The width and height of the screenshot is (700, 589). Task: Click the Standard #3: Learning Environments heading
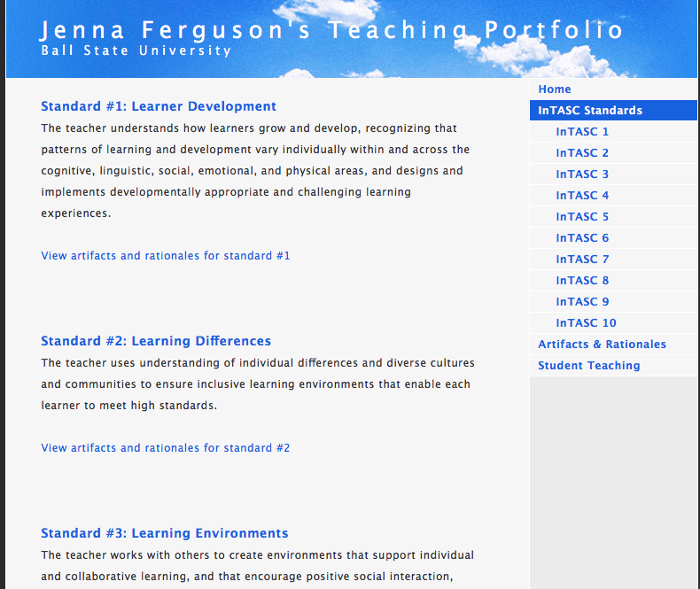point(165,533)
